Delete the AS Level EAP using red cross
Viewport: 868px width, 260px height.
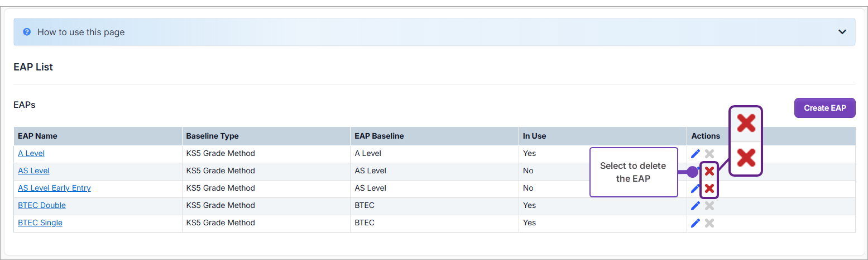tap(709, 171)
